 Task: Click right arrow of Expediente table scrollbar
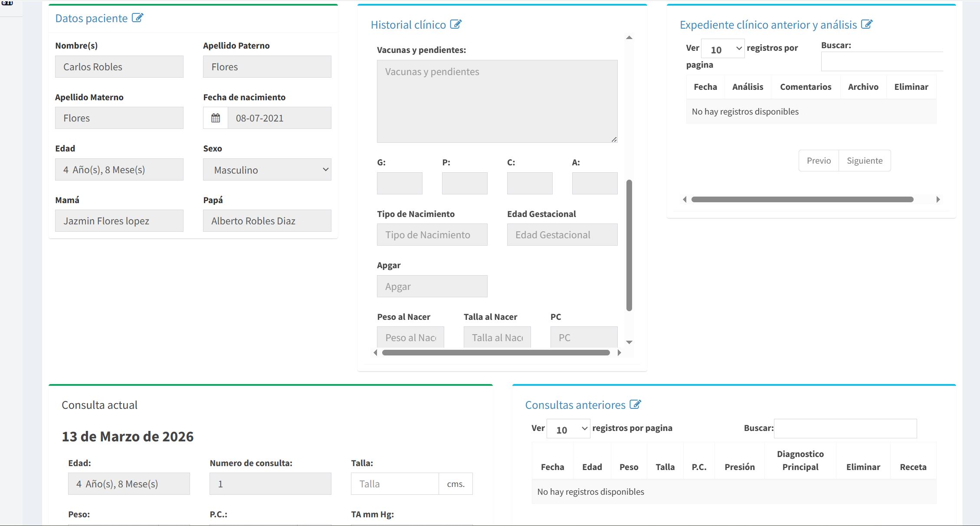click(938, 199)
